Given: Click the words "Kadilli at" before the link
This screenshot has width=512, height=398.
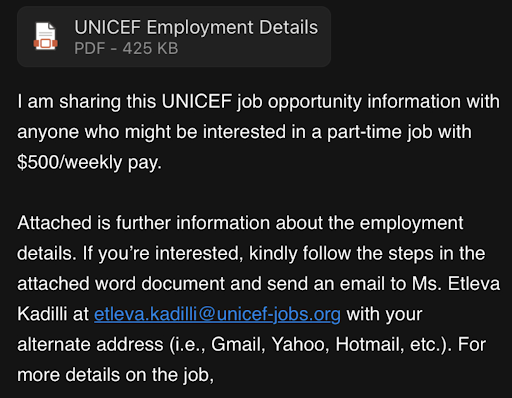Looking at the screenshot, I should [x=53, y=314].
